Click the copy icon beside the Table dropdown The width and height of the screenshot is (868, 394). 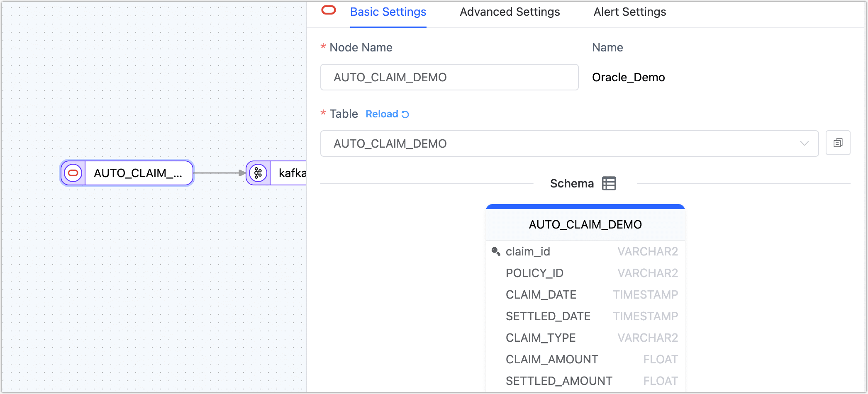(x=838, y=143)
